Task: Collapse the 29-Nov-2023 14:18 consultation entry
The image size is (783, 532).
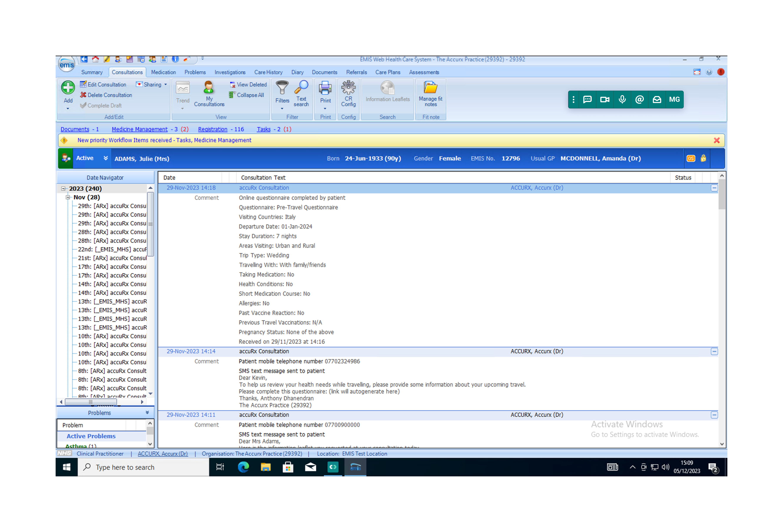Action: 714,188
